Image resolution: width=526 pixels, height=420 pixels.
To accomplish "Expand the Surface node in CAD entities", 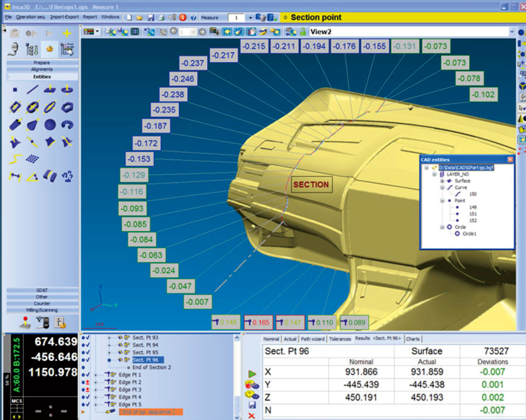I will click(x=442, y=181).
